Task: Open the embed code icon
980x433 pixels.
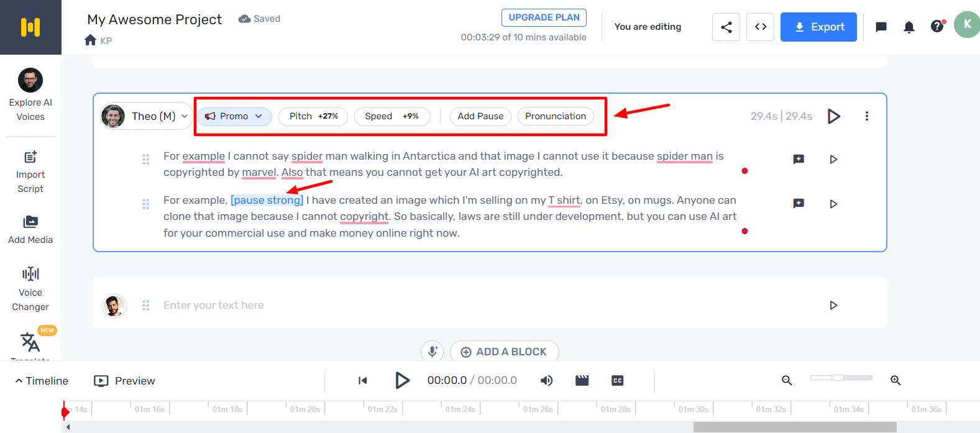Action: 761,27
